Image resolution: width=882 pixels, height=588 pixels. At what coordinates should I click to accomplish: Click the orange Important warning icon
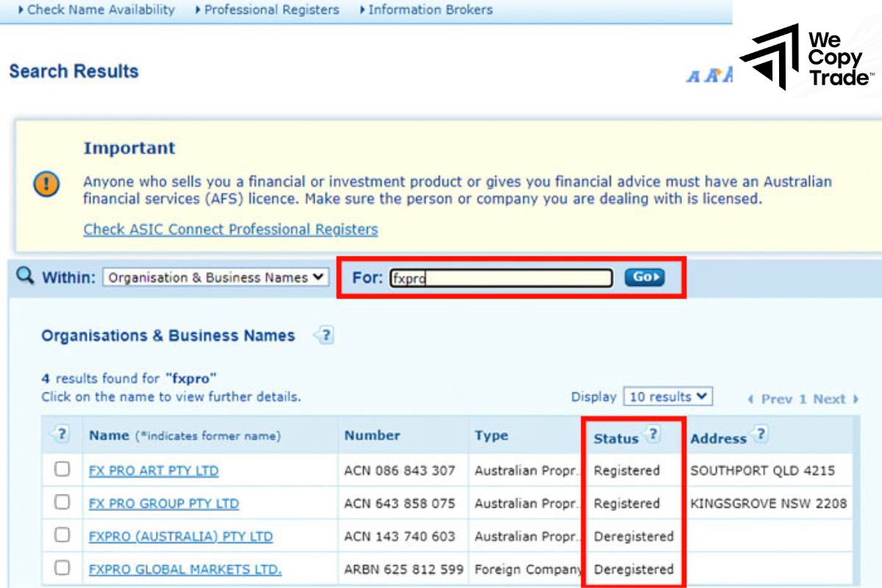(x=46, y=185)
